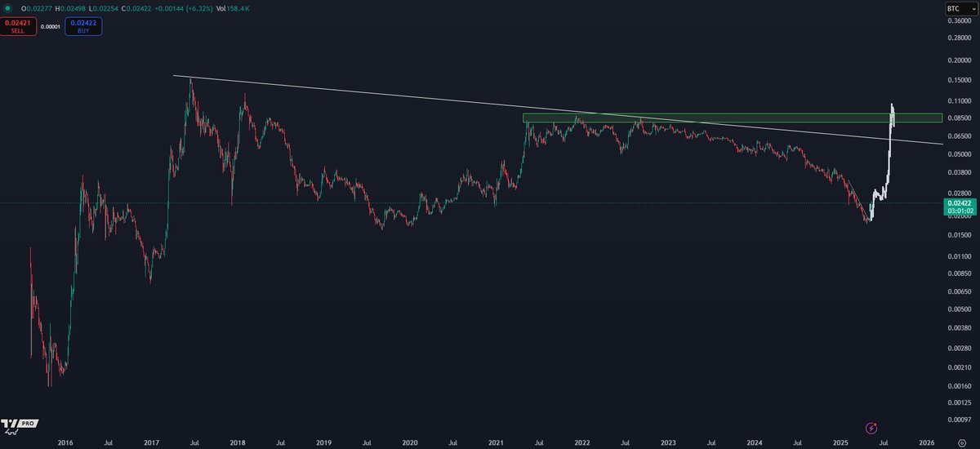Click 0.08500 on the price scale
The image size is (980, 449).
click(x=958, y=118)
